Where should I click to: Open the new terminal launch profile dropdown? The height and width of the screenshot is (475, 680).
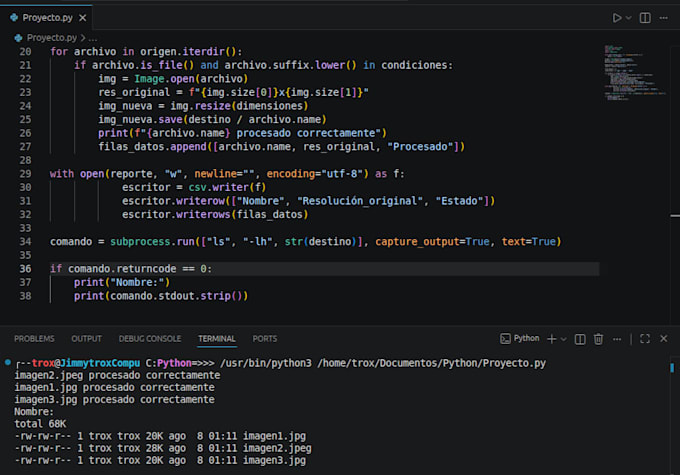pos(563,339)
